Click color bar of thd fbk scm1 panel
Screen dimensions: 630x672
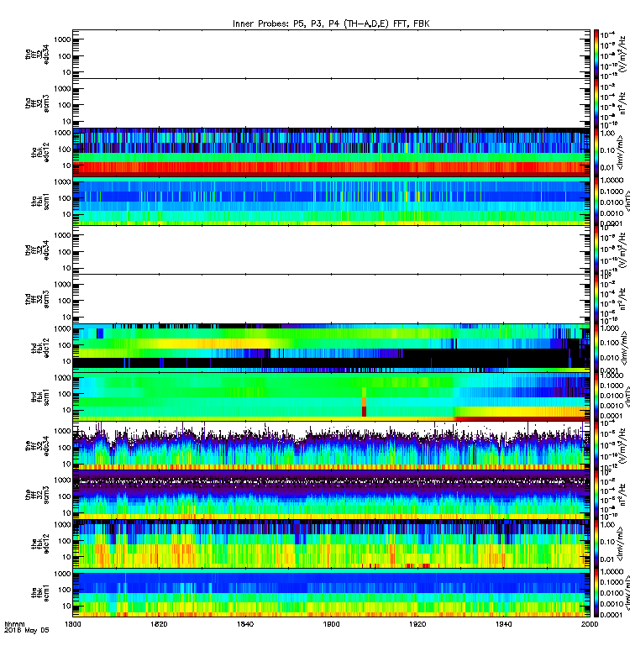coord(596,396)
